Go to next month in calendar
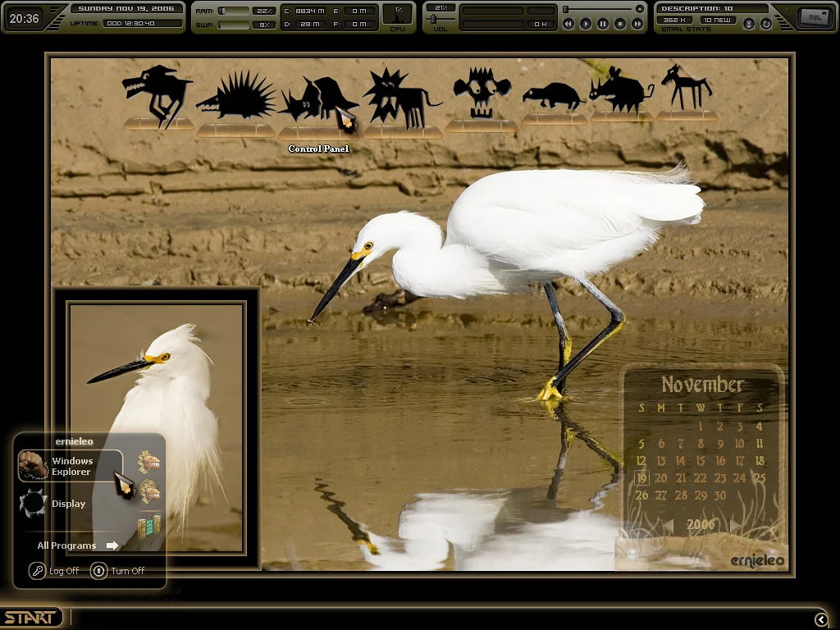This screenshot has height=630, width=840. tap(734, 525)
